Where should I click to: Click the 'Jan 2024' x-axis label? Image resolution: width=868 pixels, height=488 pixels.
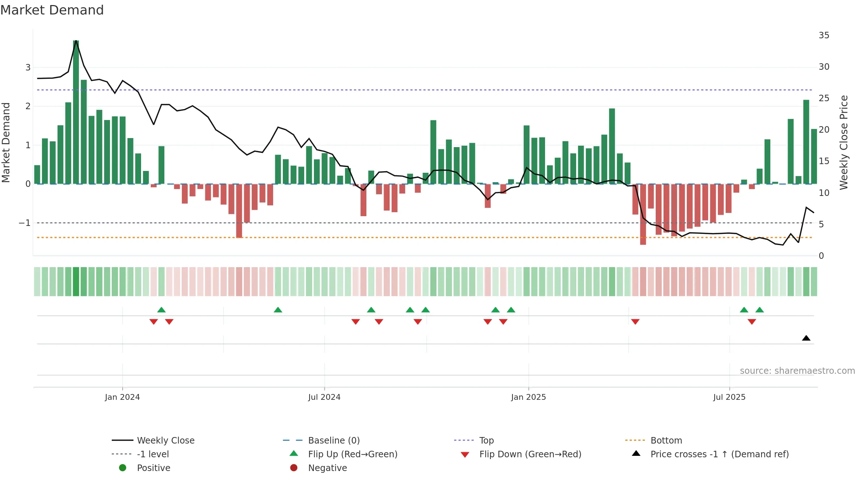coord(122,397)
